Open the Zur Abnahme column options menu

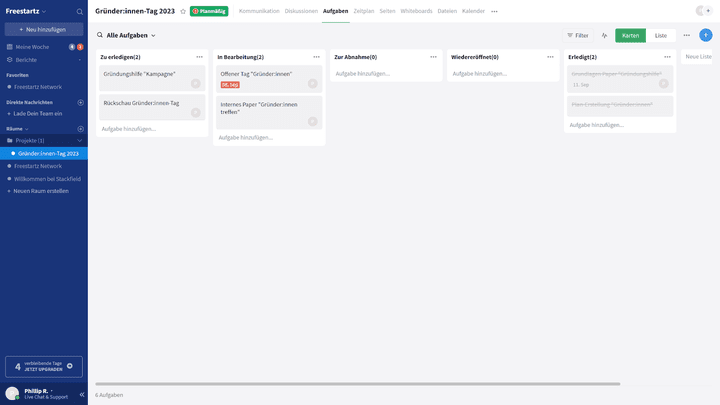[x=433, y=57]
